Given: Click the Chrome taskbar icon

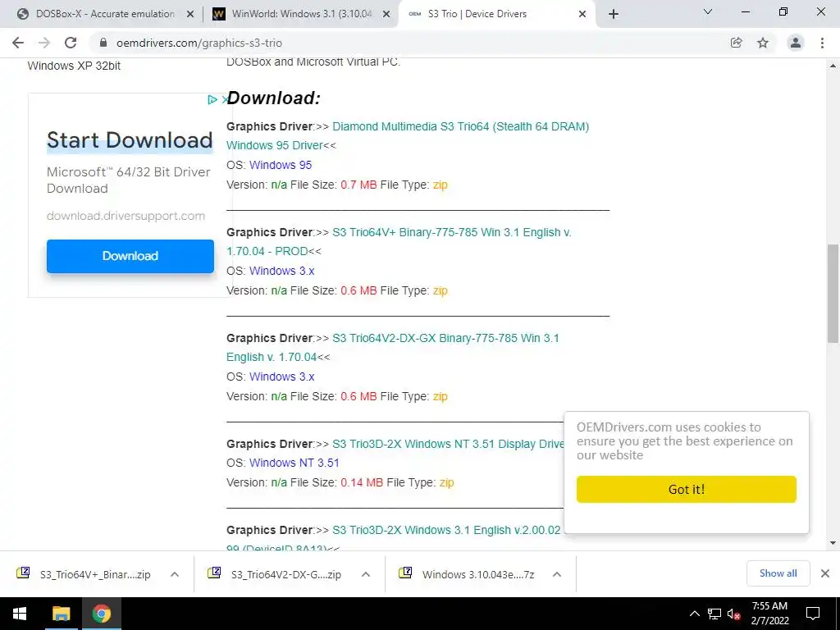Looking at the screenshot, I should coord(101,614).
